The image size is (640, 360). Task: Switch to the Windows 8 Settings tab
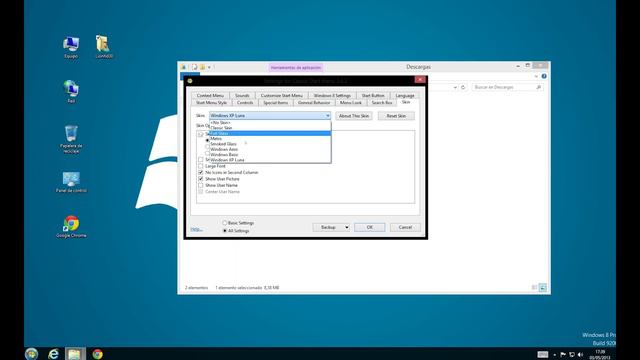pos(332,95)
